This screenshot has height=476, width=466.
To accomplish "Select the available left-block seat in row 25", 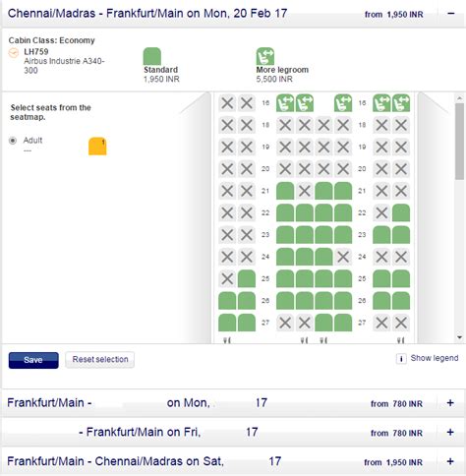I will click(247, 279).
